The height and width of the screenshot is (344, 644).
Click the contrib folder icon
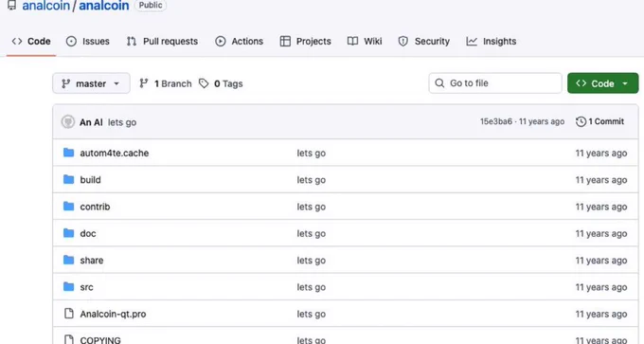[68, 207]
